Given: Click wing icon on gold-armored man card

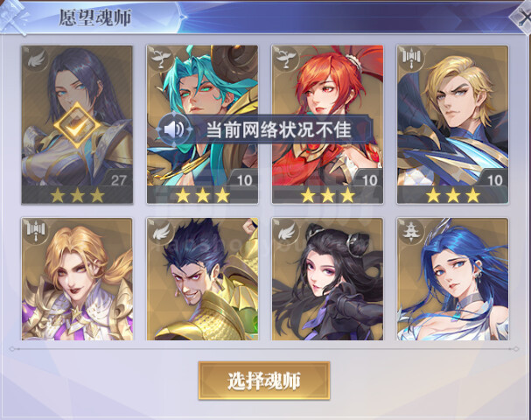Looking at the screenshot, I should (161, 232).
